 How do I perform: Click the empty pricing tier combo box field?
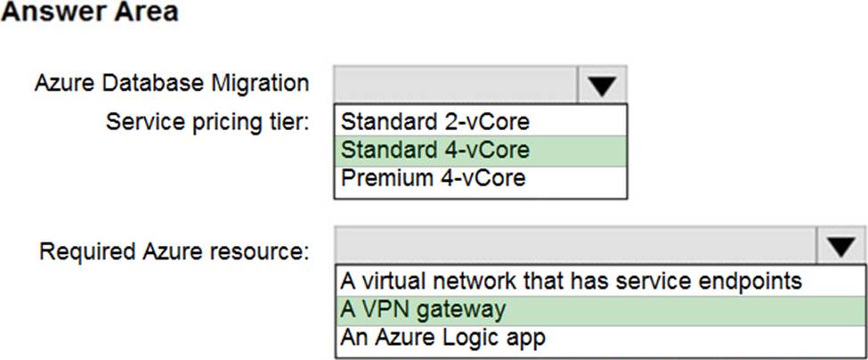pos(457,85)
